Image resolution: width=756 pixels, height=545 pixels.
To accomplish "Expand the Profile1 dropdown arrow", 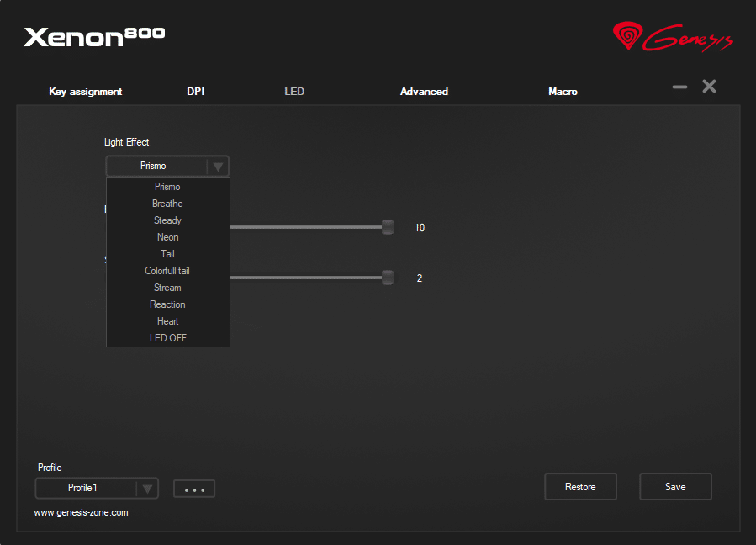I will click(x=147, y=489).
